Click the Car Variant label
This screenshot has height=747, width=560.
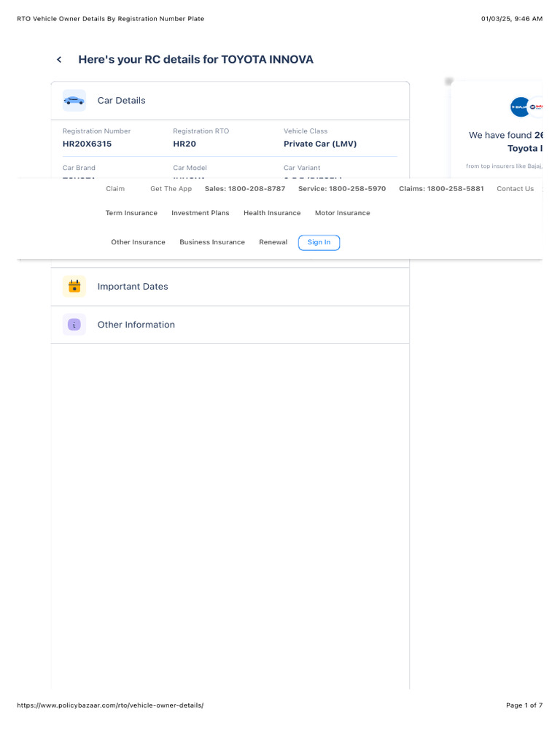302,168
